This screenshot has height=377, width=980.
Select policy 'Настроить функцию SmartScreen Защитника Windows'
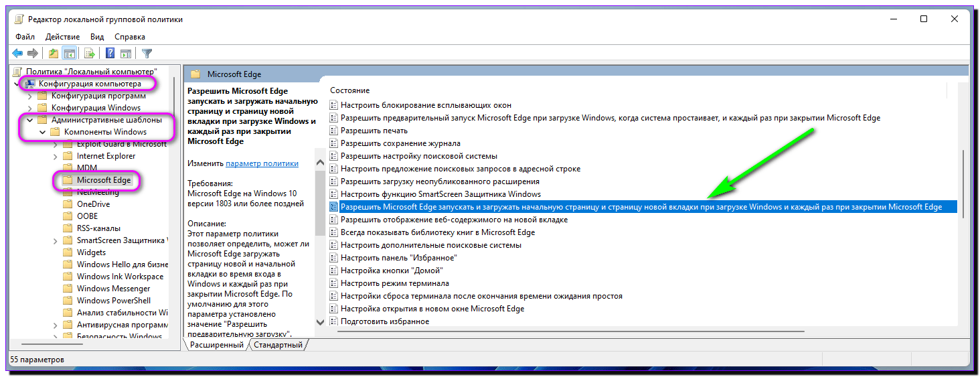point(440,194)
